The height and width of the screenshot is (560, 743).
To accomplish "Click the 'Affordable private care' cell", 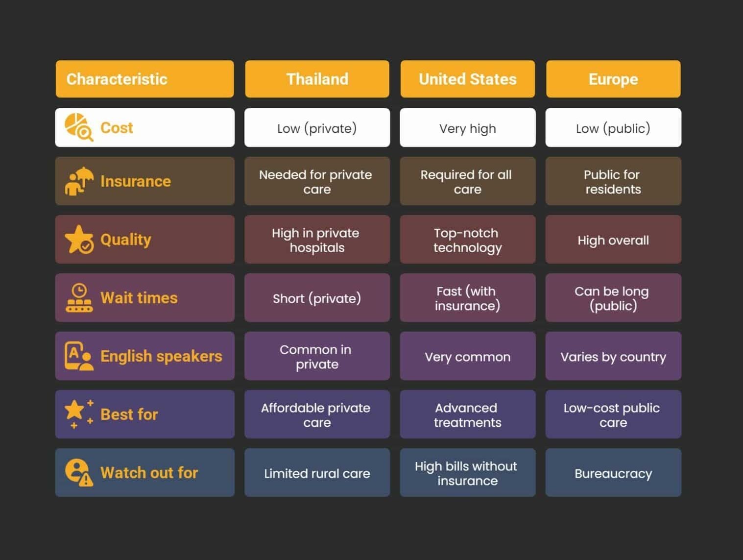I will (317, 414).
